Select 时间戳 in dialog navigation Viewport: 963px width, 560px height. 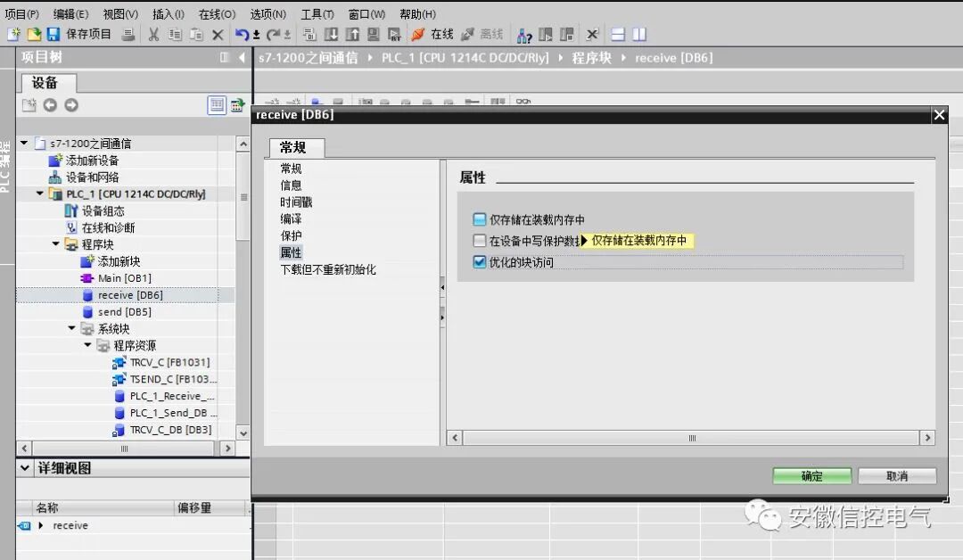296,202
